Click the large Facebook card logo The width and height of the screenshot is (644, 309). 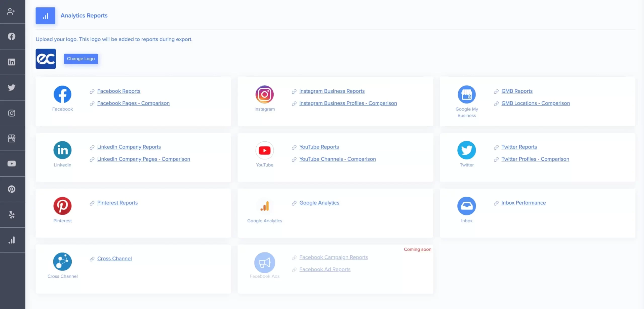point(62,94)
